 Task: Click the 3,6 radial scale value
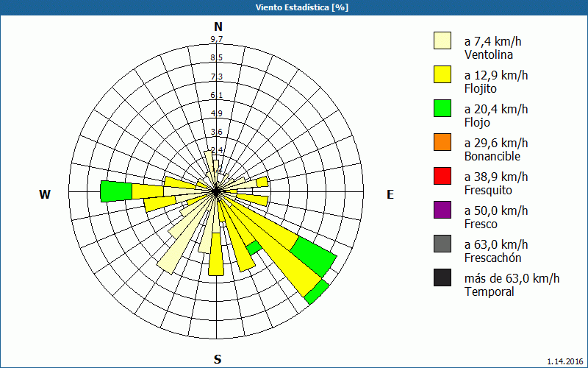click(x=217, y=132)
